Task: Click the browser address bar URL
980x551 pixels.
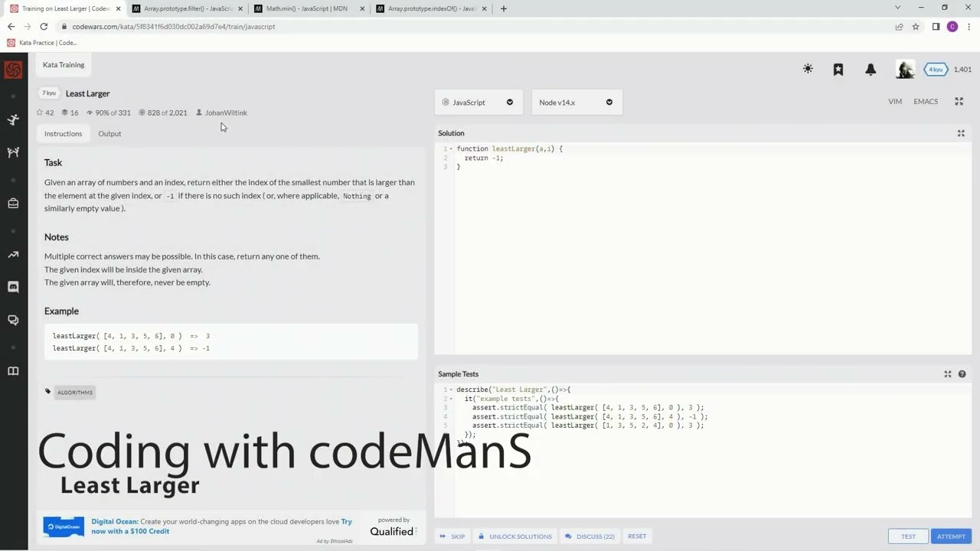Action: point(174,26)
